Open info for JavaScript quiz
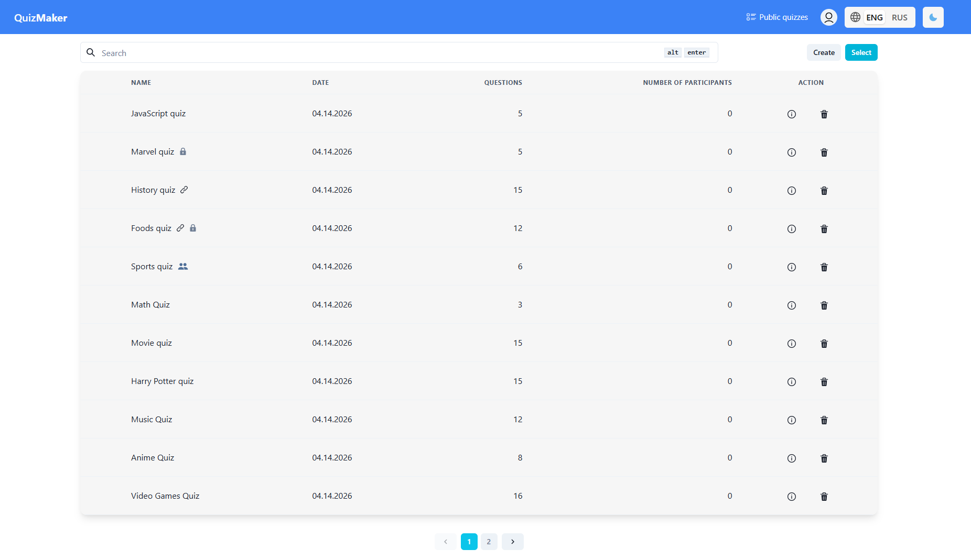The image size is (971, 560). (x=791, y=114)
